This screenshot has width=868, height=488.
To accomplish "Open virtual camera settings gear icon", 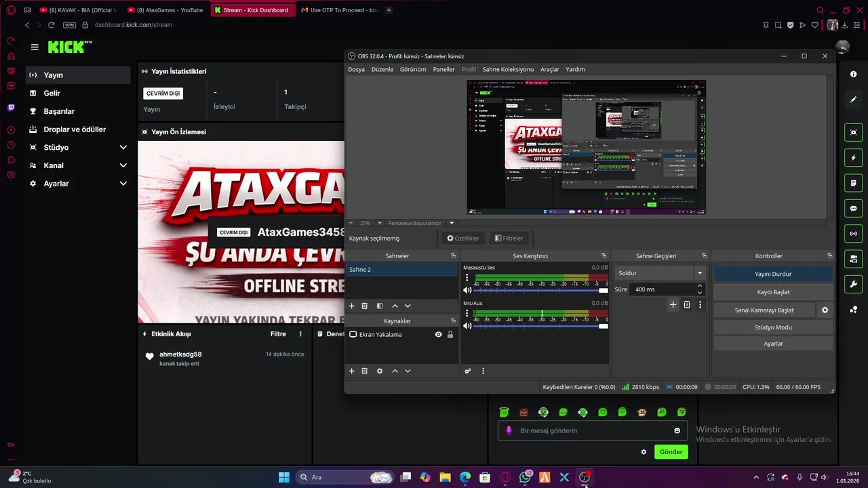I will pos(825,310).
